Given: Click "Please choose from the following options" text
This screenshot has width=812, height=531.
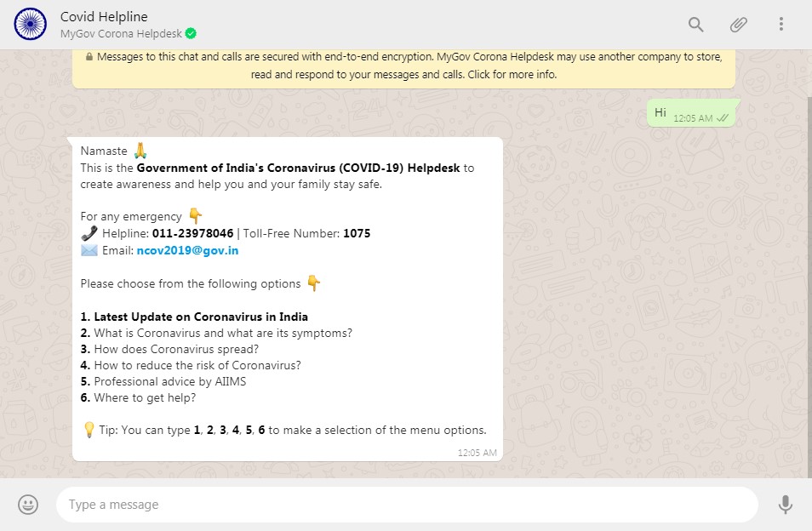Looking at the screenshot, I should tap(191, 283).
